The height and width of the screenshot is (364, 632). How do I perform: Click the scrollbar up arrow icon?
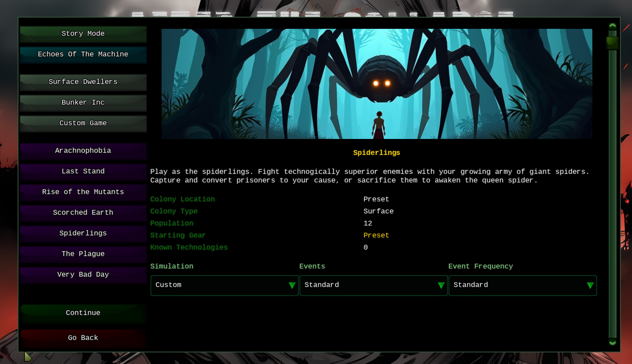coord(612,26)
